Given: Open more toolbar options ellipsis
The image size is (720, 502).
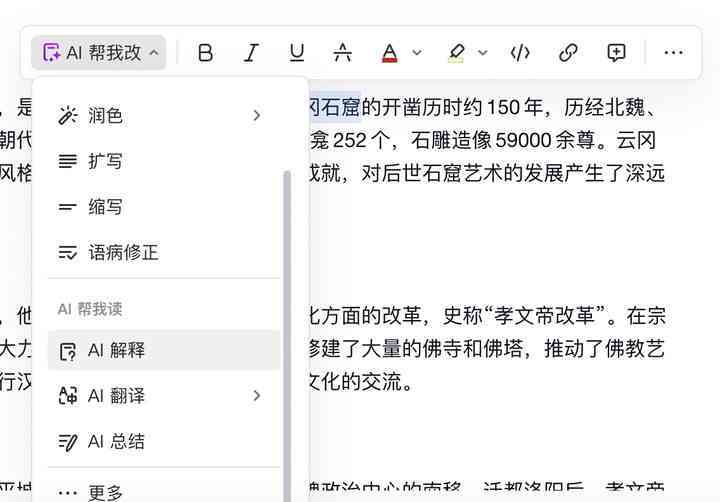Looking at the screenshot, I should click(x=674, y=53).
